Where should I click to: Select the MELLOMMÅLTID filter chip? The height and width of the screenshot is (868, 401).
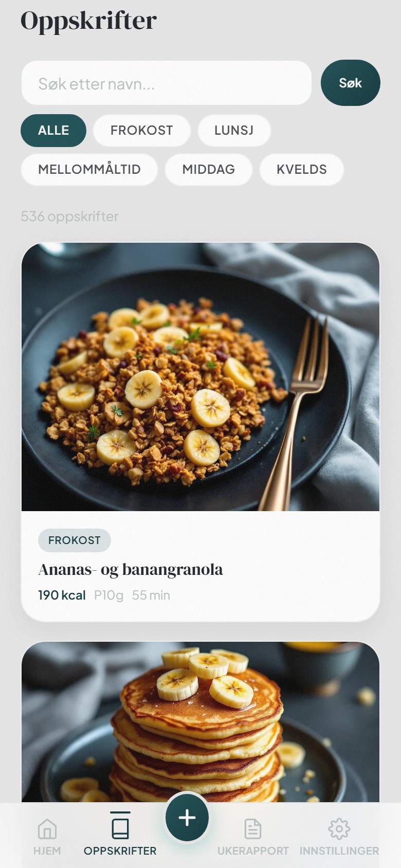coord(89,170)
